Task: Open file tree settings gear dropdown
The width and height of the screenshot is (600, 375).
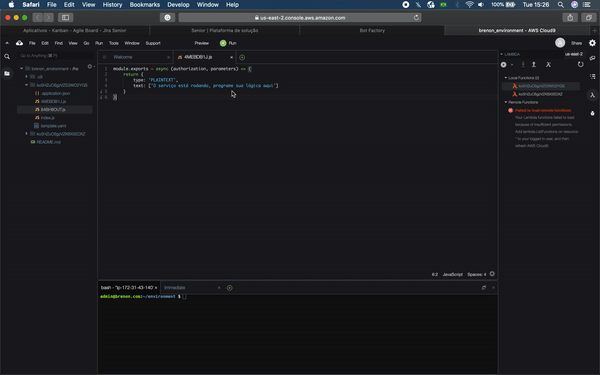Action: tap(91, 67)
